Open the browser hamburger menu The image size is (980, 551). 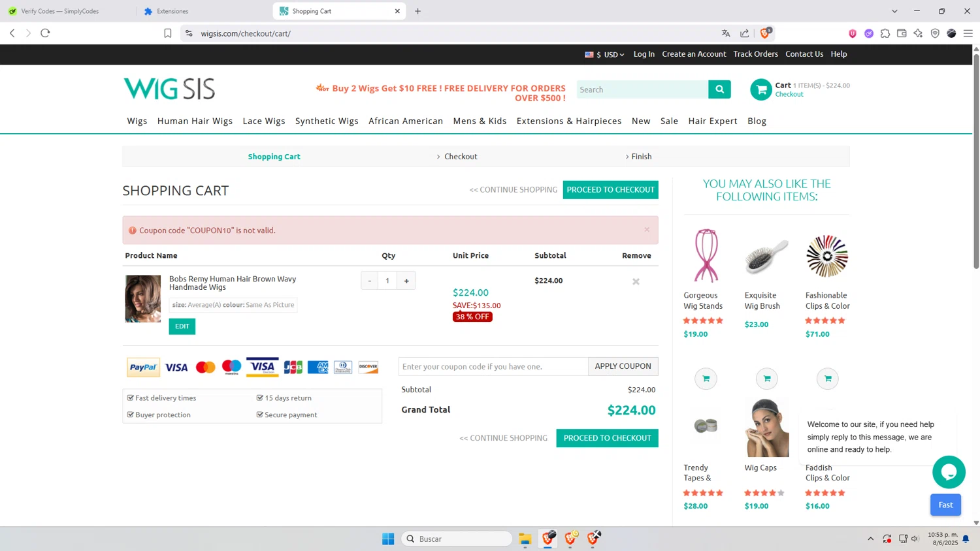968,33
